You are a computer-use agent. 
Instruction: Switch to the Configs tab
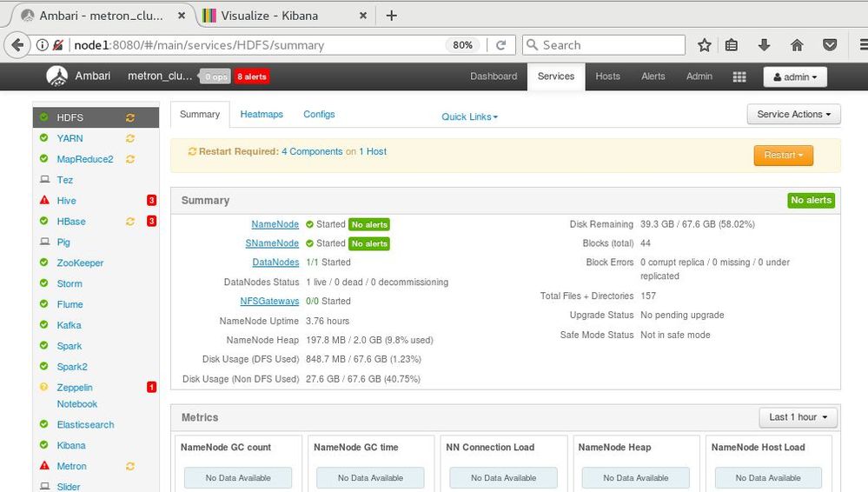pos(319,114)
